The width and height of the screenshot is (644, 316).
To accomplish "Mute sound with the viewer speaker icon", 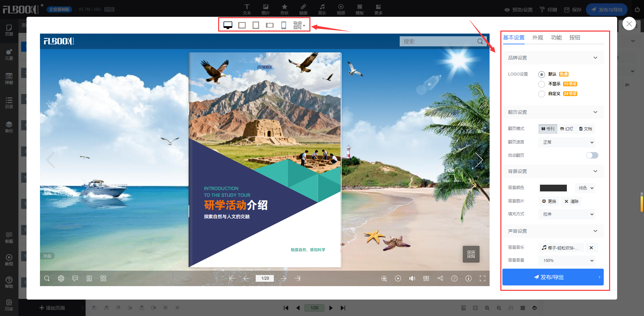I will pyautogui.click(x=412, y=278).
